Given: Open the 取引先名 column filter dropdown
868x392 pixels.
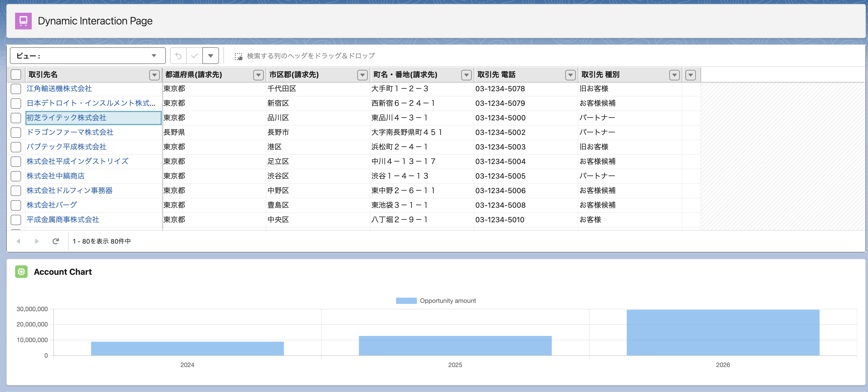Looking at the screenshot, I should (154, 75).
